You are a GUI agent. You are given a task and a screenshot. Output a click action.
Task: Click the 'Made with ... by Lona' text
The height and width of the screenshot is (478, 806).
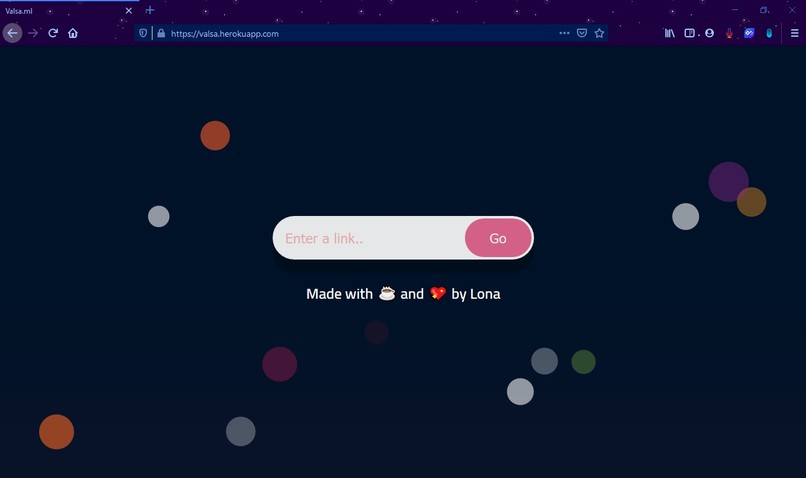coord(403,294)
